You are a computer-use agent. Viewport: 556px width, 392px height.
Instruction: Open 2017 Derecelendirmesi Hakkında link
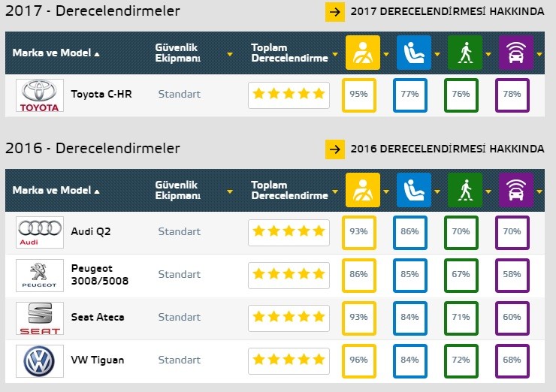(436, 12)
